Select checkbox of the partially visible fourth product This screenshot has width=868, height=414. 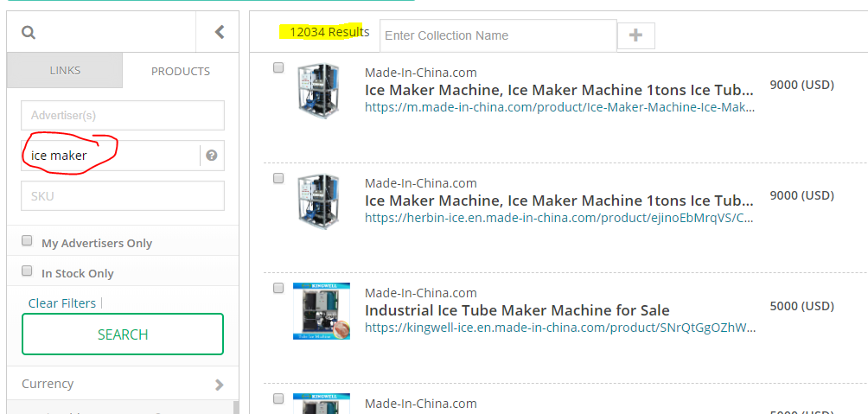pos(278,398)
